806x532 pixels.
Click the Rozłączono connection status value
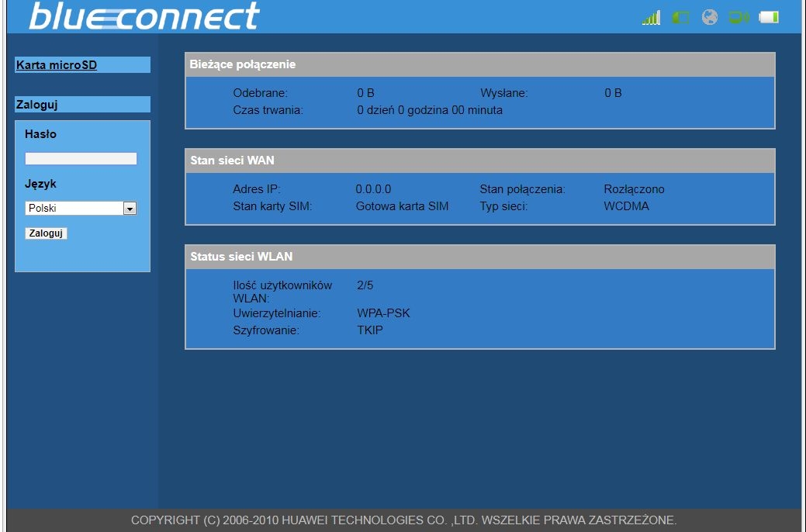(x=634, y=189)
